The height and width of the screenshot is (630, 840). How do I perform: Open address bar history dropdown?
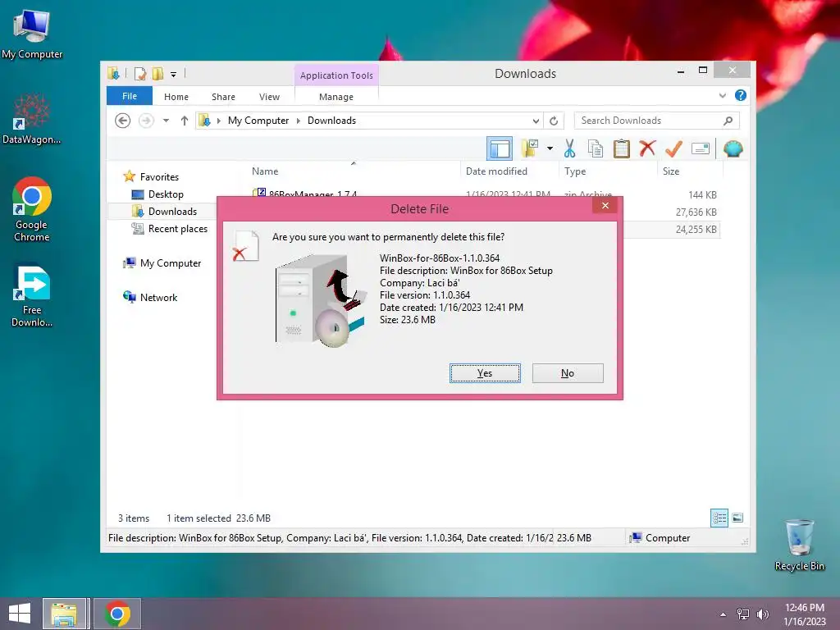point(536,121)
